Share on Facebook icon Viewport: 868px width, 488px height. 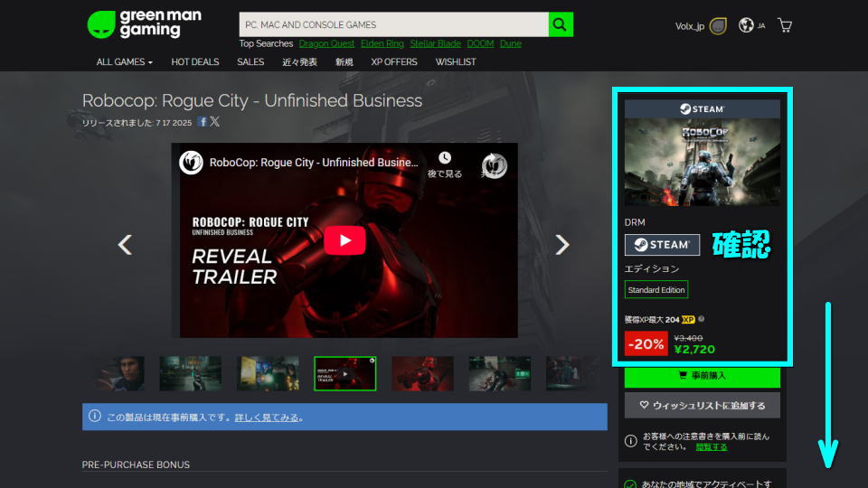pyautogui.click(x=202, y=122)
